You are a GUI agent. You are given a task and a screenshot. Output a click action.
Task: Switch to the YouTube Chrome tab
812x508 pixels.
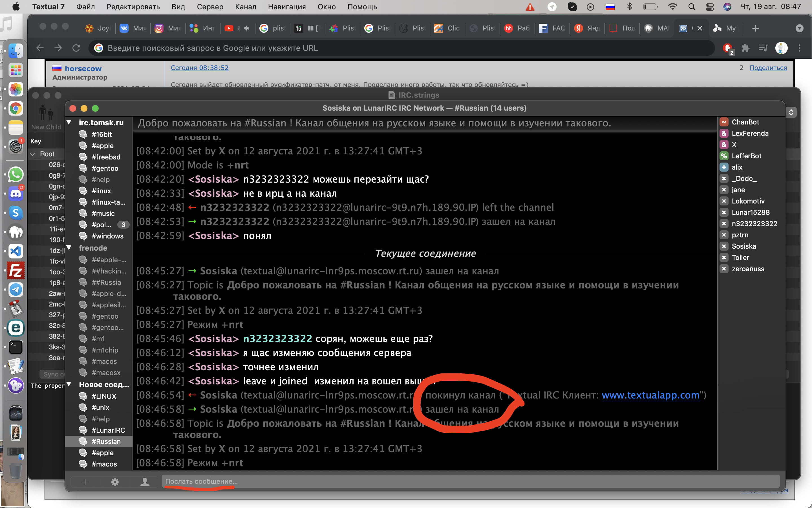point(237,29)
